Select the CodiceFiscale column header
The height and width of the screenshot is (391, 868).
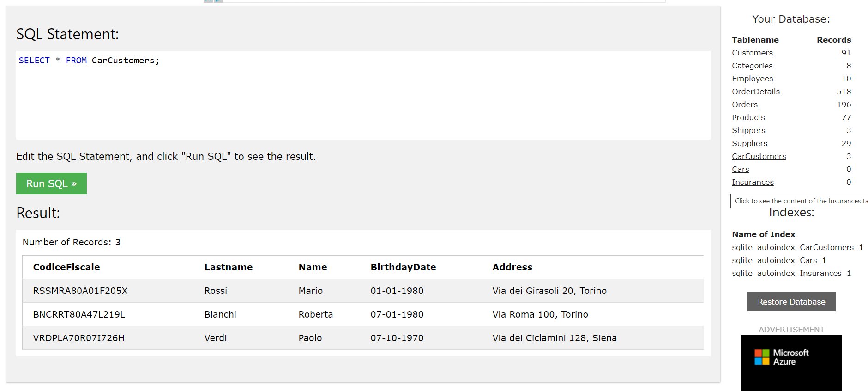[66, 267]
